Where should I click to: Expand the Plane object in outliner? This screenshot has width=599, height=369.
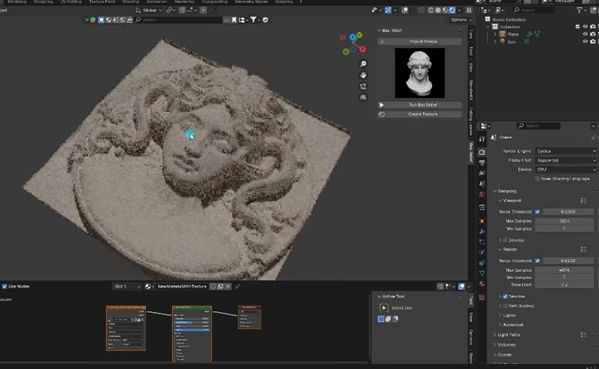click(495, 34)
